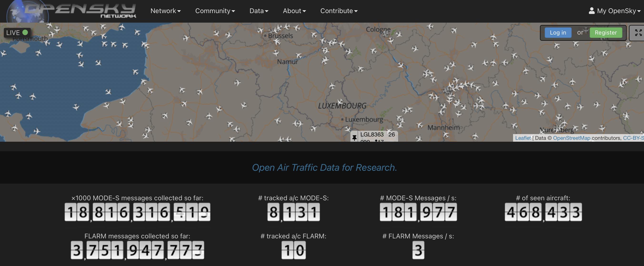Click '# FLARM Messages / s:' label

418,236
